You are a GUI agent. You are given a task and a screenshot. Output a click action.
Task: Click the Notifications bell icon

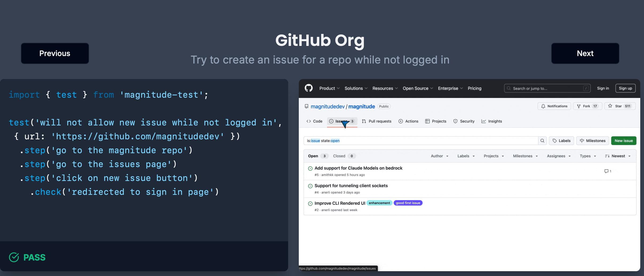(x=543, y=106)
